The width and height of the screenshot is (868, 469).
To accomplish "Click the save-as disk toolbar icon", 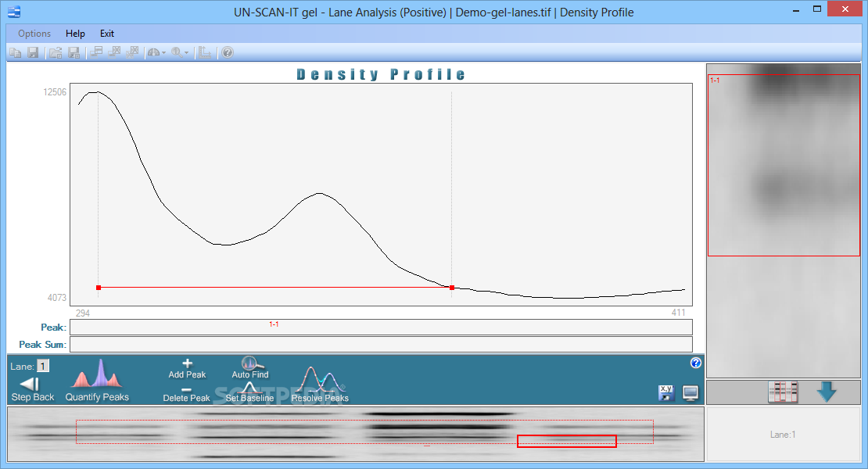I will tap(74, 52).
